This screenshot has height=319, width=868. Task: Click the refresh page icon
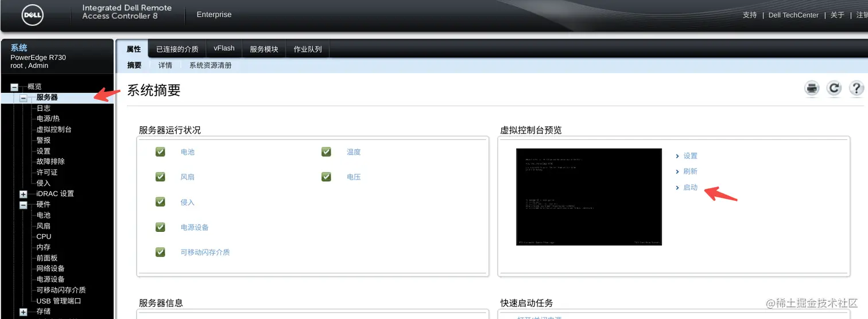tap(834, 88)
